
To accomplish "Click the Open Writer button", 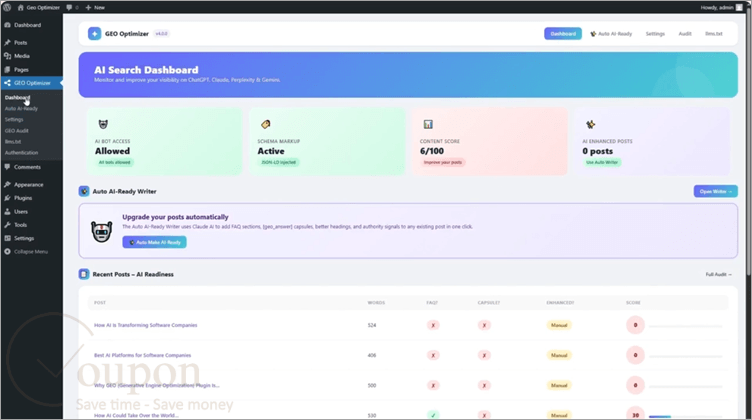I will tap(715, 191).
